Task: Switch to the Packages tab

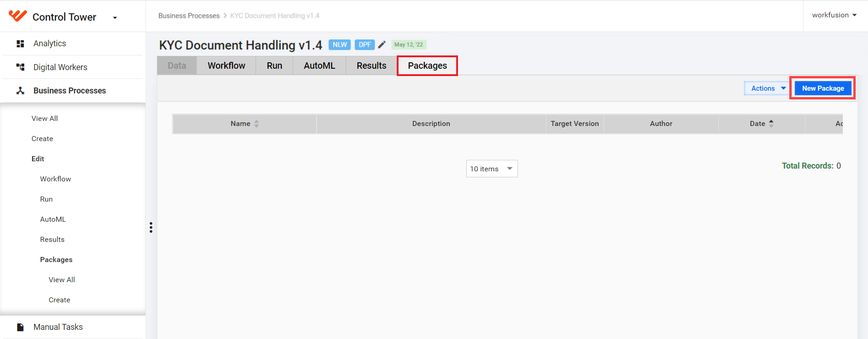Action: tap(427, 66)
